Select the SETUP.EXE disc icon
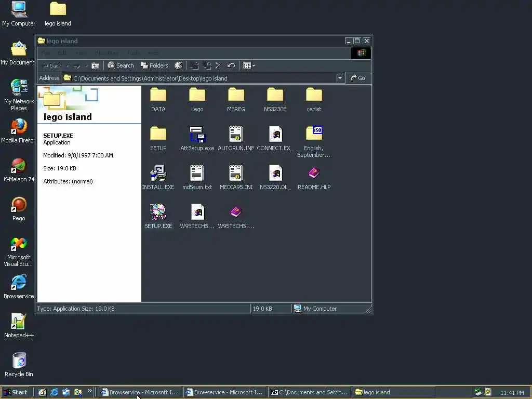Viewport: 532px width, 399px height. [x=158, y=212]
